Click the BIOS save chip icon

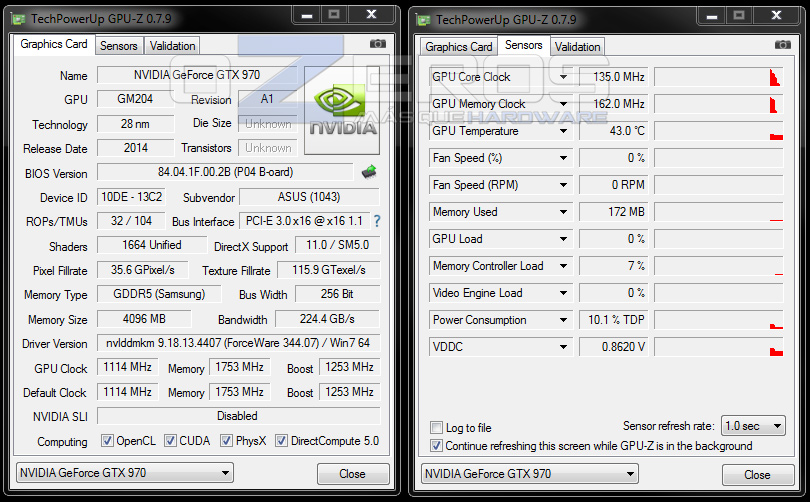point(369,171)
